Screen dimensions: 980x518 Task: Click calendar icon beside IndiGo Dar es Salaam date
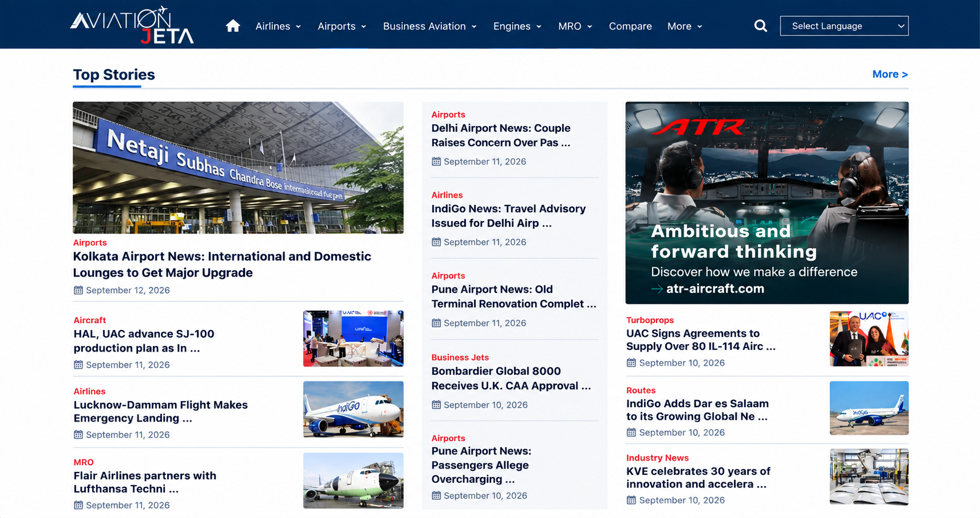pos(631,432)
